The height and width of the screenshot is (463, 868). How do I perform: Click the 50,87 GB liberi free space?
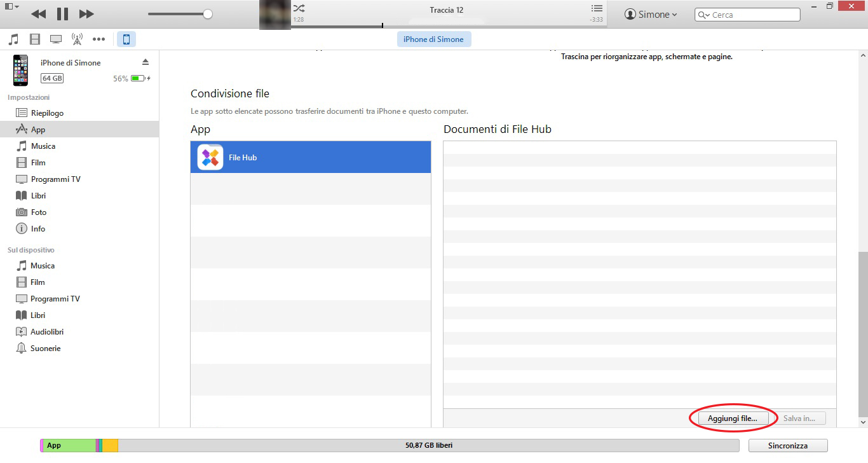click(429, 445)
